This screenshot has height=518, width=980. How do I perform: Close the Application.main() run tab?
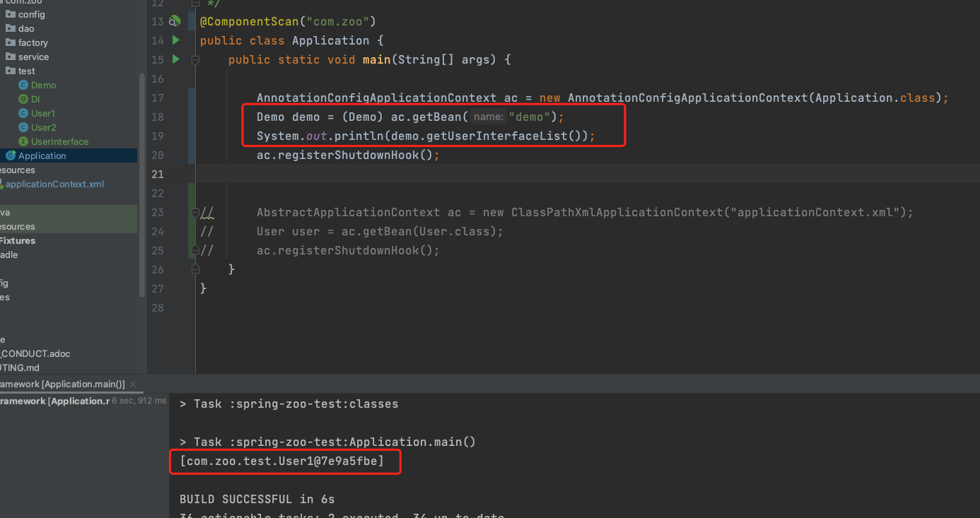pos(132,384)
